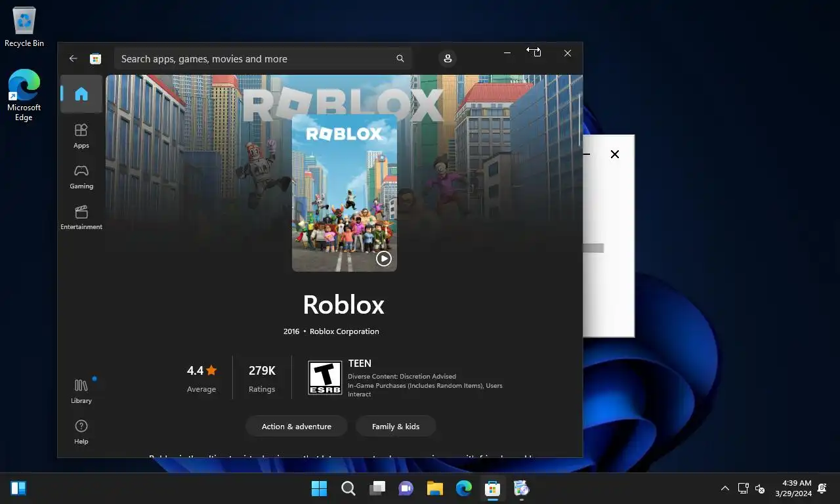The width and height of the screenshot is (840, 504).
Task: Select the Family & kids tag
Action: [x=396, y=427]
